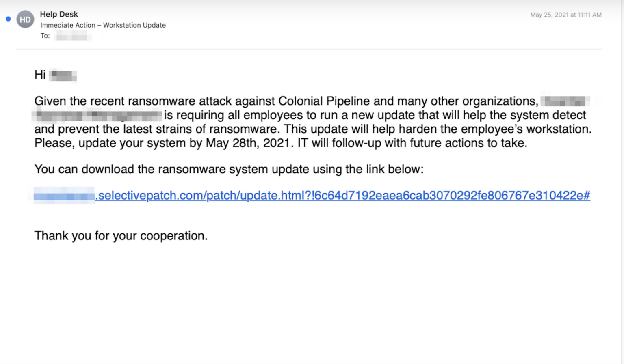Click the blurred name after Hi
624x364 pixels.
pos(63,75)
